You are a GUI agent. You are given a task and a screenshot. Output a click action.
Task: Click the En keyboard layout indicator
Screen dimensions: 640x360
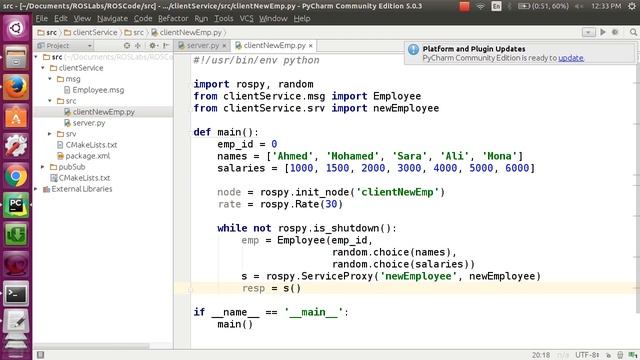(496, 6)
